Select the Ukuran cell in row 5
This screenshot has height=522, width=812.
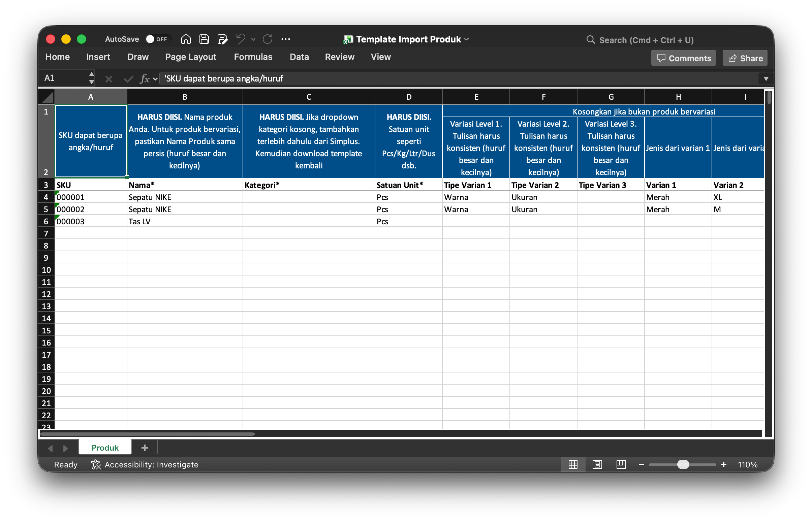point(543,209)
